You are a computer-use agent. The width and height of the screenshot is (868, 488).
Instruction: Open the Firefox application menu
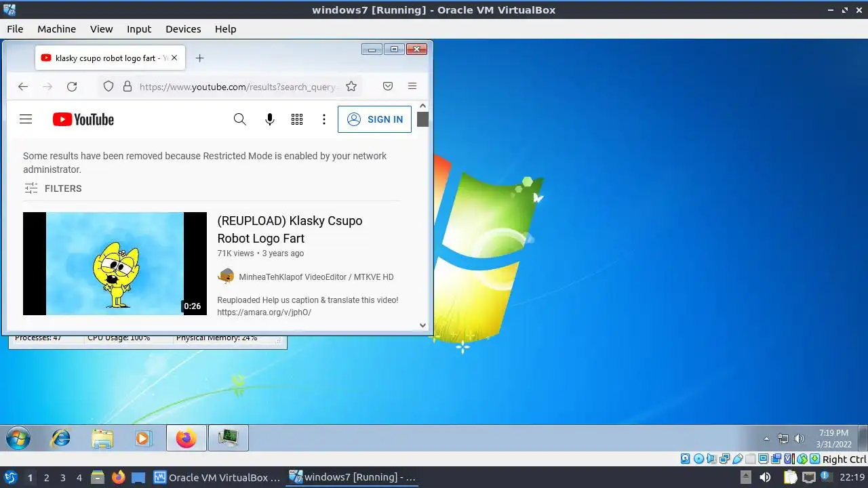[x=412, y=86]
